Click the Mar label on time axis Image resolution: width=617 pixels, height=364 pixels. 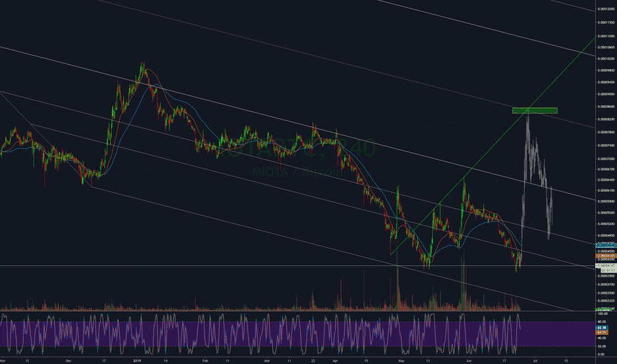click(267, 360)
